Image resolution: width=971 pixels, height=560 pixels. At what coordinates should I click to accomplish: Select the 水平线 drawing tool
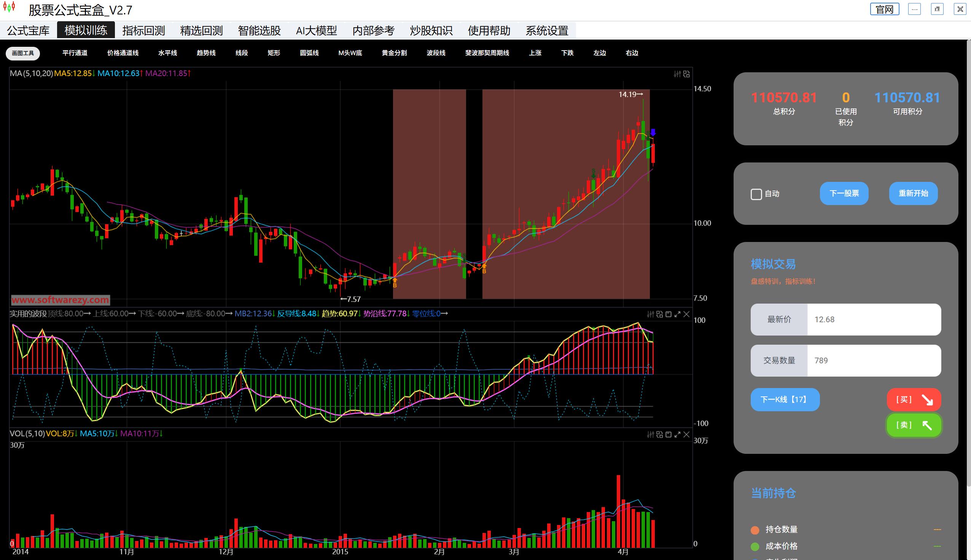[168, 53]
